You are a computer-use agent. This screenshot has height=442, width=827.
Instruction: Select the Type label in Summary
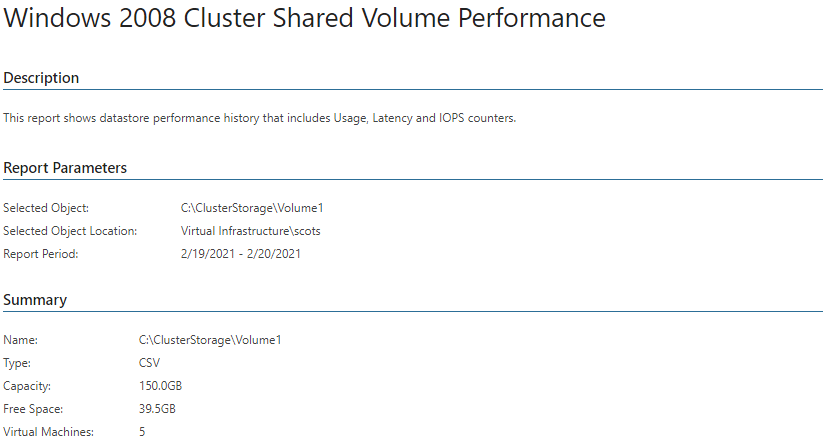coord(17,363)
